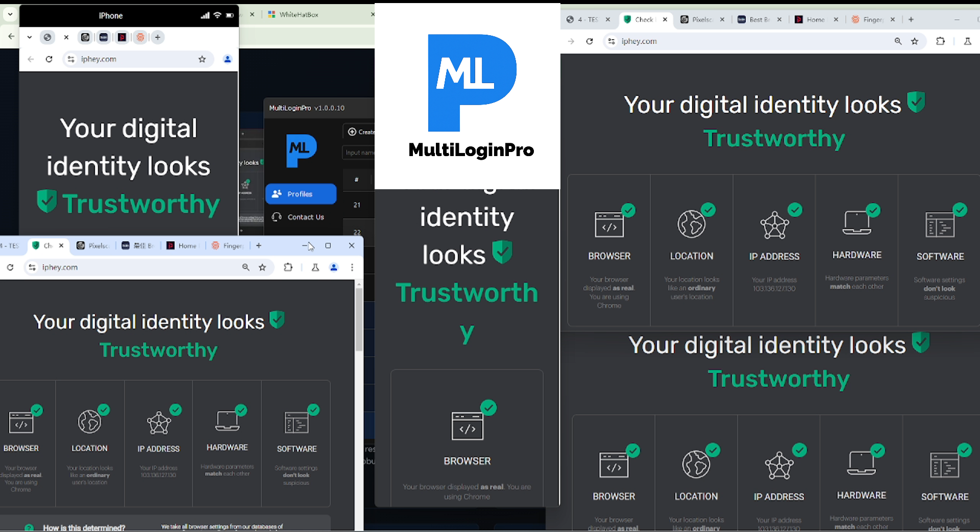Expand the dropdown chevron beside the iPhone title
Image resolution: width=980 pixels, height=532 pixels.
[x=10, y=14]
